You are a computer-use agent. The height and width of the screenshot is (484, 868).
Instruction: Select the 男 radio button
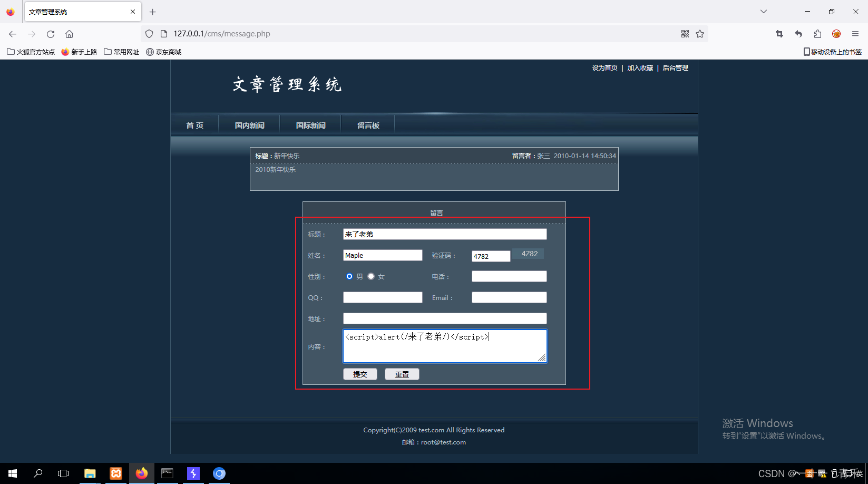pyautogui.click(x=349, y=276)
